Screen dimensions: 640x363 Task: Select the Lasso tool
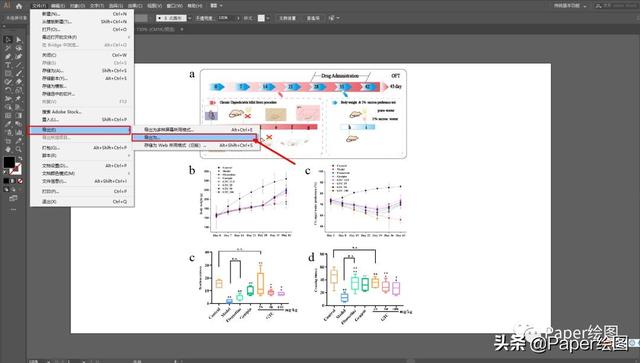click(x=18, y=48)
